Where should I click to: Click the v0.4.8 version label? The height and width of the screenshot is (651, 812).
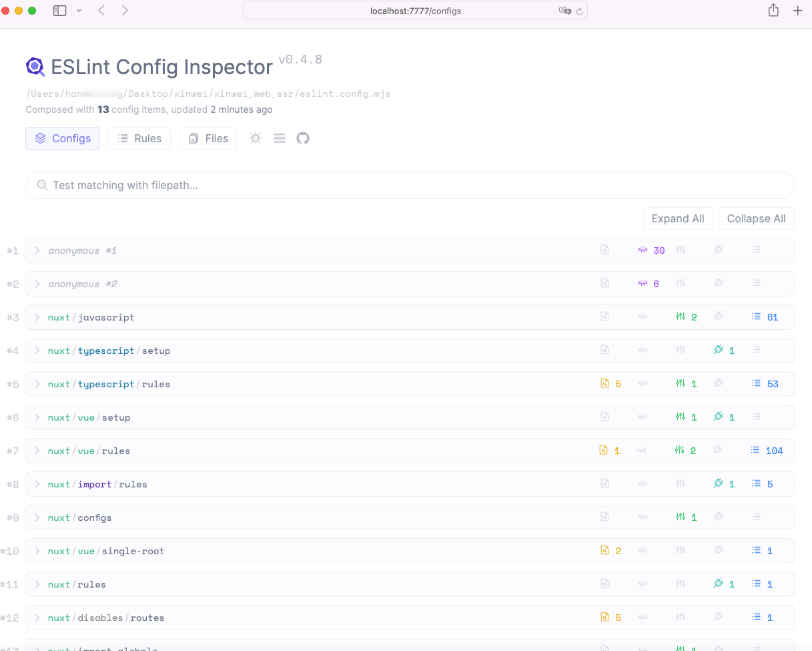pos(300,59)
